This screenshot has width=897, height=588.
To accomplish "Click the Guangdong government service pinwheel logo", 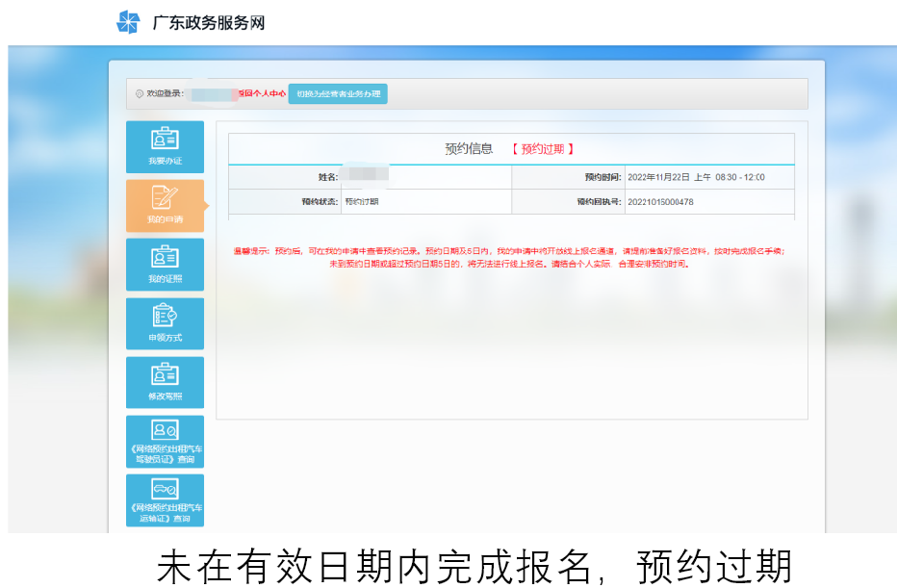I will point(128,22).
